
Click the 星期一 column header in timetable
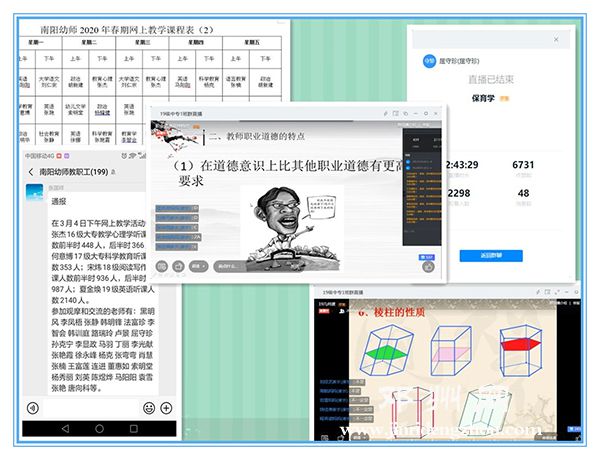click(36, 42)
